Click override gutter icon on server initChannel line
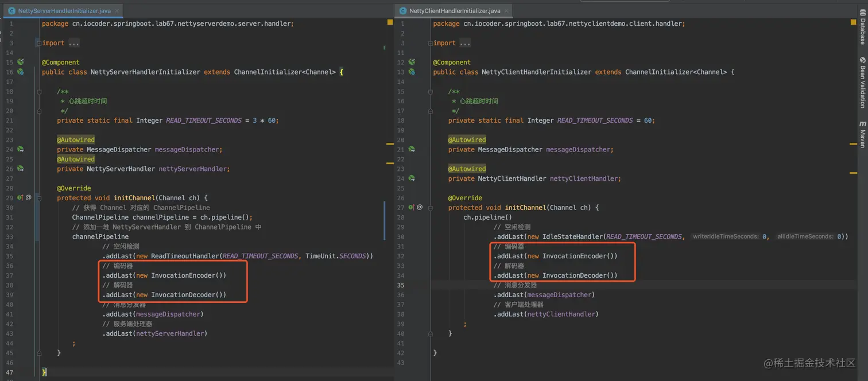The width and height of the screenshot is (868, 381). coord(20,197)
